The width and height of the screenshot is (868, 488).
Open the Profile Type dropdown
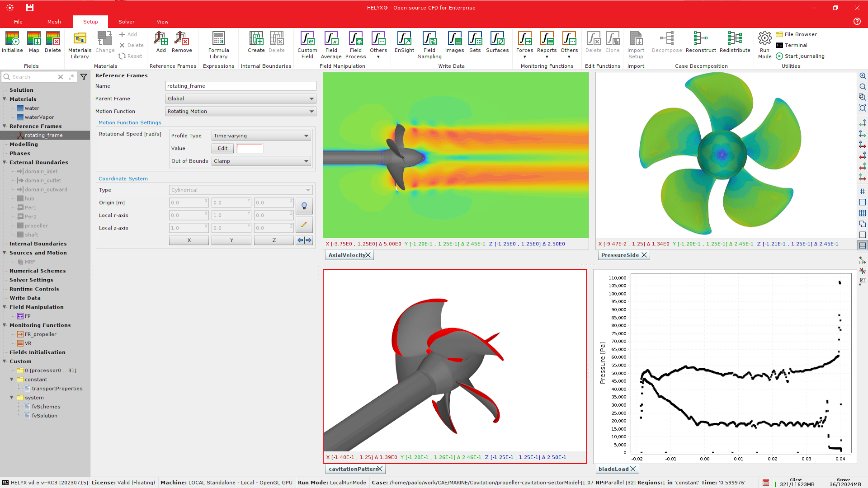(x=261, y=136)
